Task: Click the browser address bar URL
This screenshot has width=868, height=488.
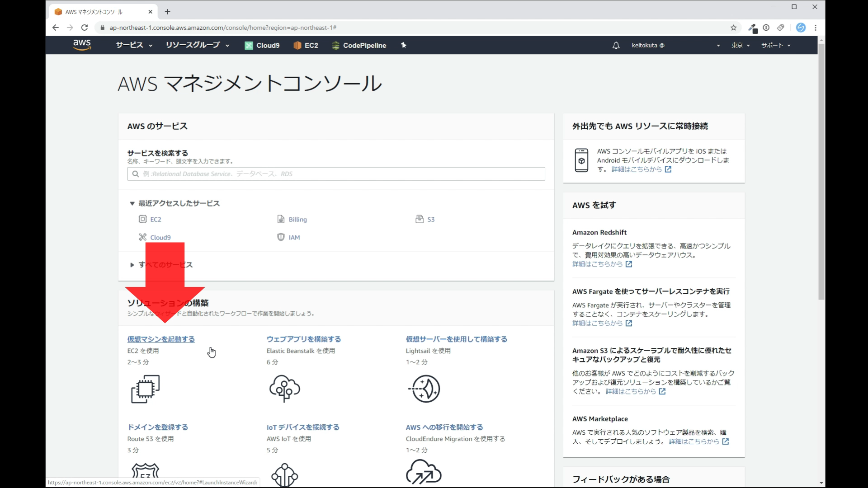Action: point(223,28)
